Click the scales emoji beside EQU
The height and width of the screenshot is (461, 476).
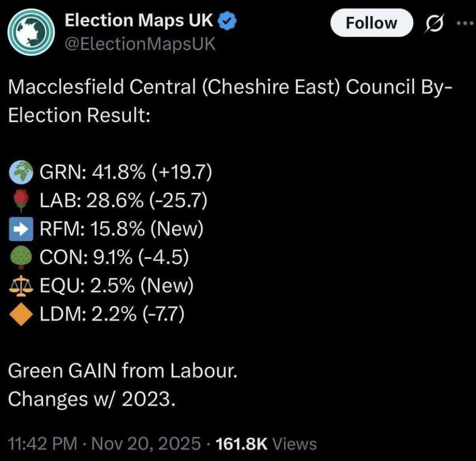[21, 286]
